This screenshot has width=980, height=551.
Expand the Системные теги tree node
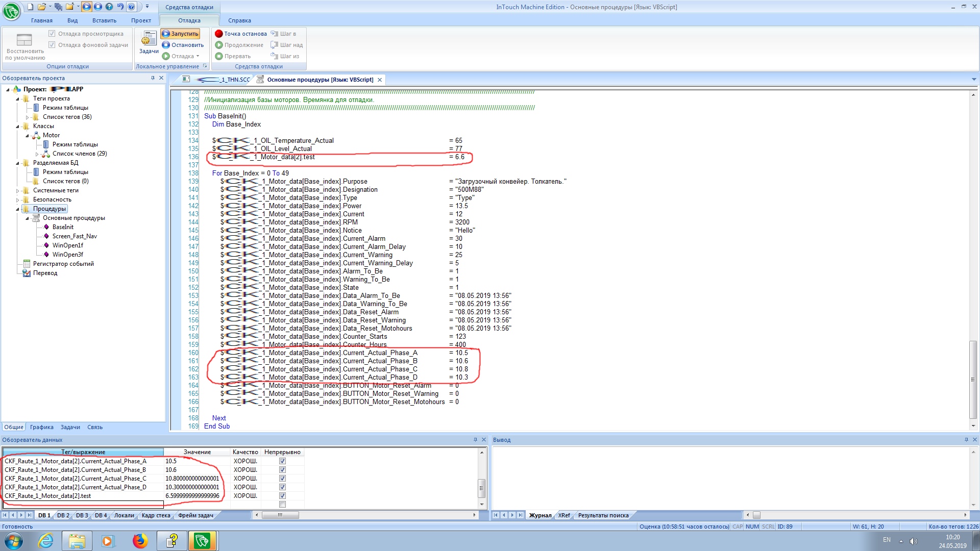pyautogui.click(x=17, y=191)
